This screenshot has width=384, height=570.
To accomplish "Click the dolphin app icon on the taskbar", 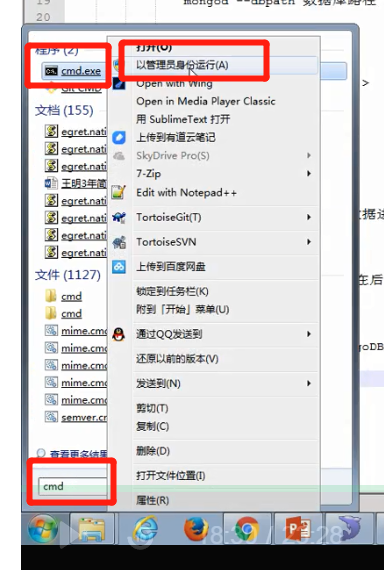I will [348, 529].
